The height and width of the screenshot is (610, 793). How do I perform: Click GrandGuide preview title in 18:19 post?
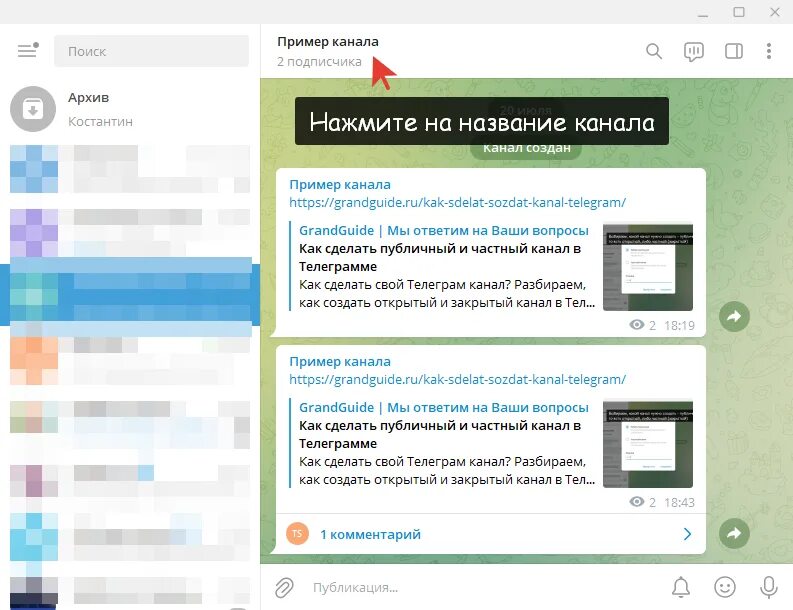(444, 231)
